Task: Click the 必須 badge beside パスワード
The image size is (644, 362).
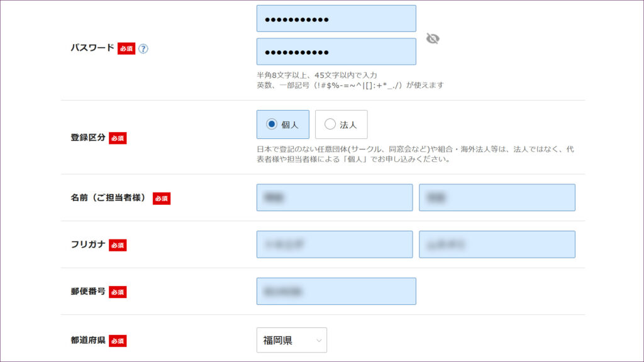Action: (126, 48)
